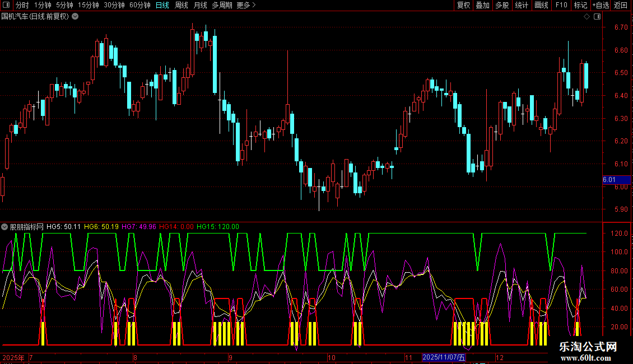Screen dimensions: 633x364
Task: Click the panel layout icon at top-left
Action: (x=6, y=5)
